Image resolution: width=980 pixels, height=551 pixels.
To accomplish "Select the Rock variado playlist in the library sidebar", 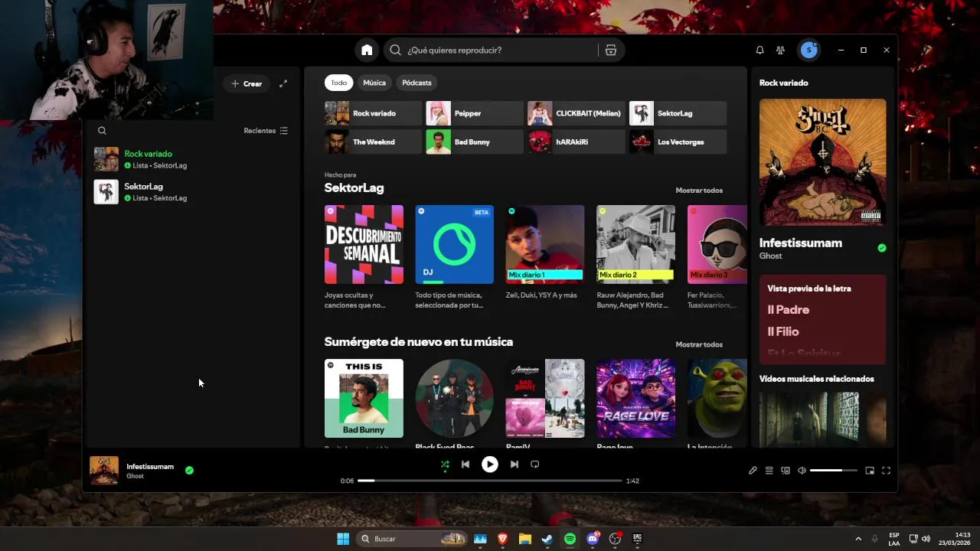I will (191, 159).
